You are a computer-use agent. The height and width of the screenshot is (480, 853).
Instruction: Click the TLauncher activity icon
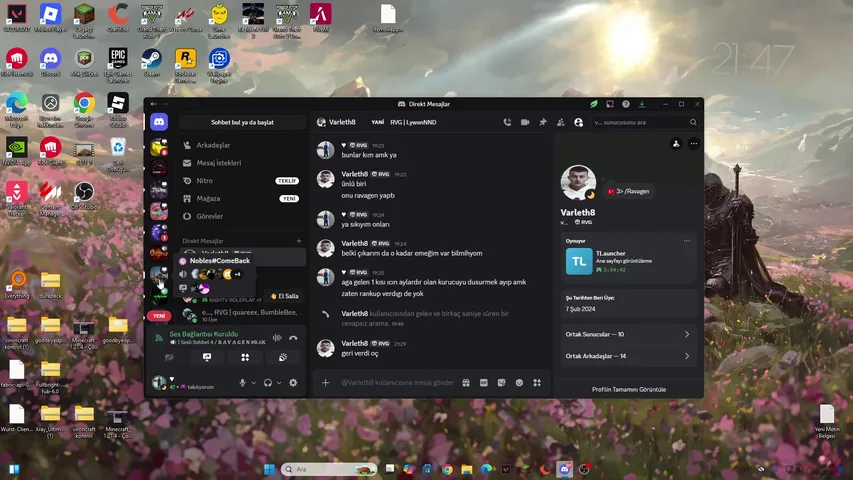click(579, 261)
